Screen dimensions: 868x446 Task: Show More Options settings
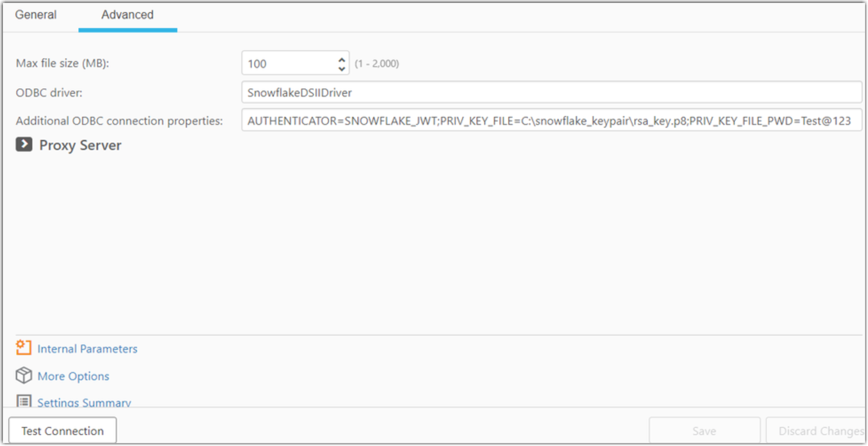click(73, 376)
